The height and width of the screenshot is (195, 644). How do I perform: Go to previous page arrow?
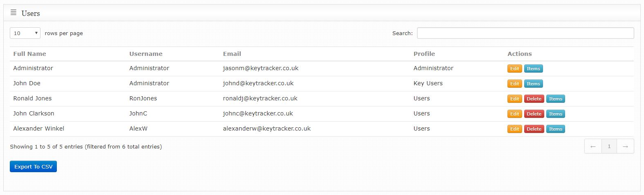click(593, 146)
